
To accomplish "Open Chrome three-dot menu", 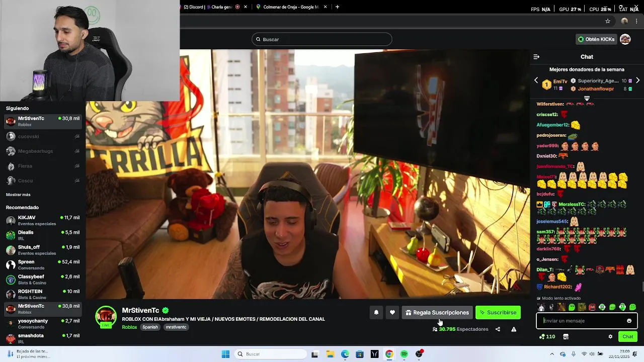I will click(636, 21).
